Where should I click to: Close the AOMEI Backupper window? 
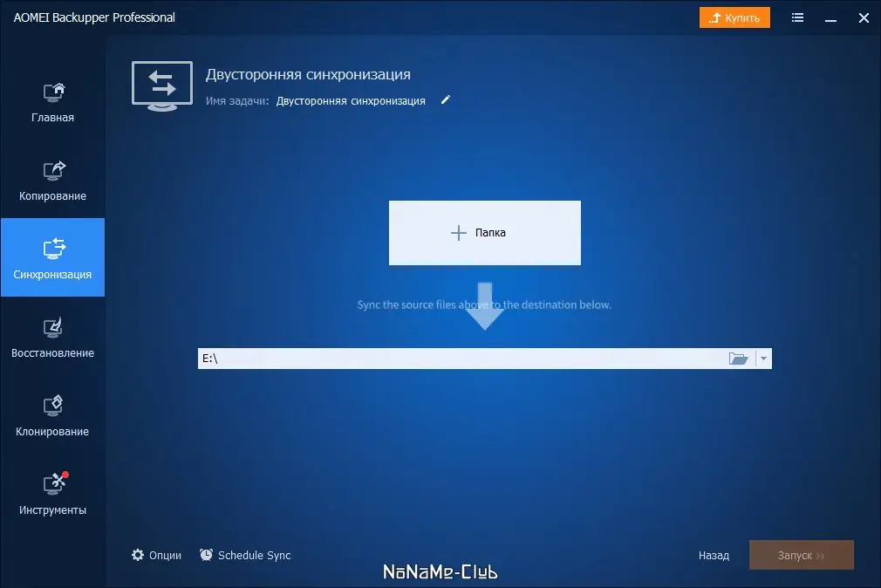864,18
